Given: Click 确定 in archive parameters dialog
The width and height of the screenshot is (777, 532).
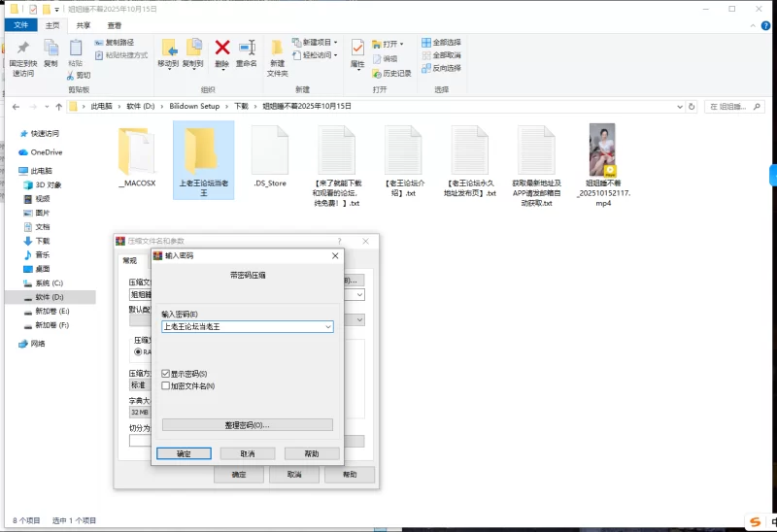Looking at the screenshot, I should tap(239, 474).
